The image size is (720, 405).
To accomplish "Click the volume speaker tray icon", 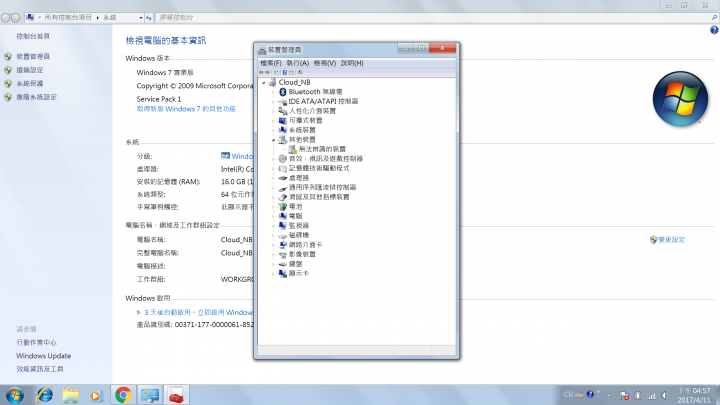I will 664,395.
